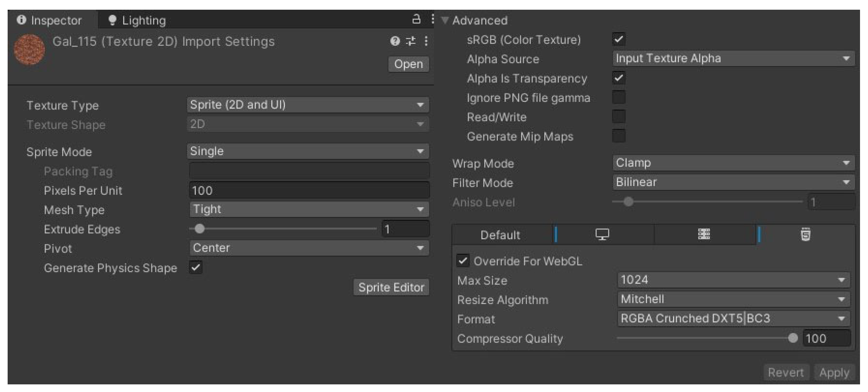Image resolution: width=868 pixels, height=392 pixels.
Task: Select the standalone monitor platform tab
Action: coord(602,235)
